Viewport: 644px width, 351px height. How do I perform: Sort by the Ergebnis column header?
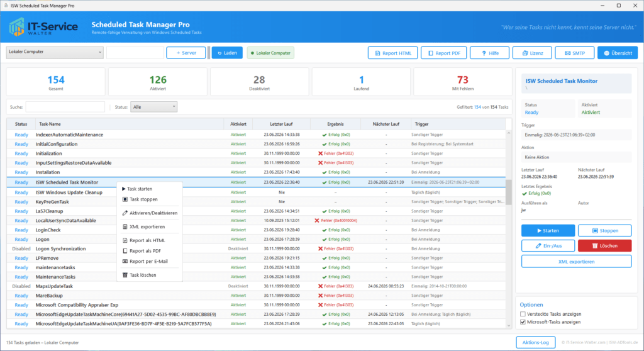coord(336,124)
